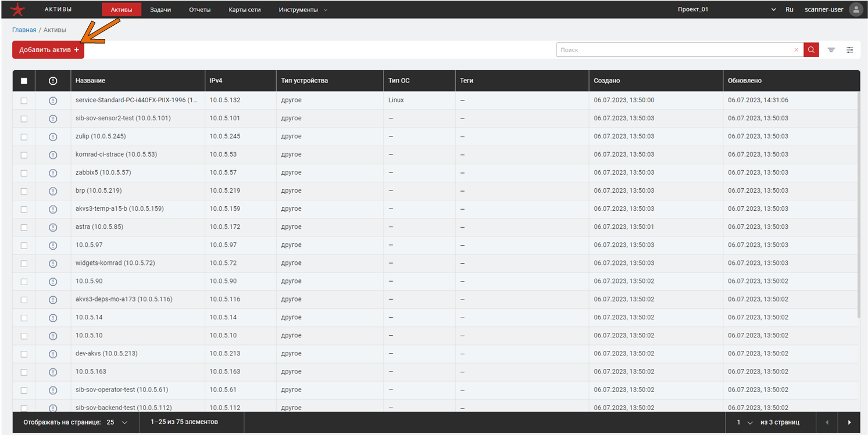Image resolution: width=868 pixels, height=435 pixels.
Task: Open rows-per-page dropdown showing 25
Action: pos(117,422)
